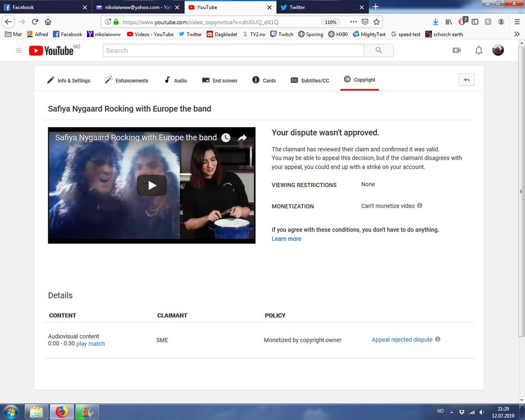Toggle the Firefox sidebar icon
The width and height of the screenshot is (525, 420).
coord(475,22)
